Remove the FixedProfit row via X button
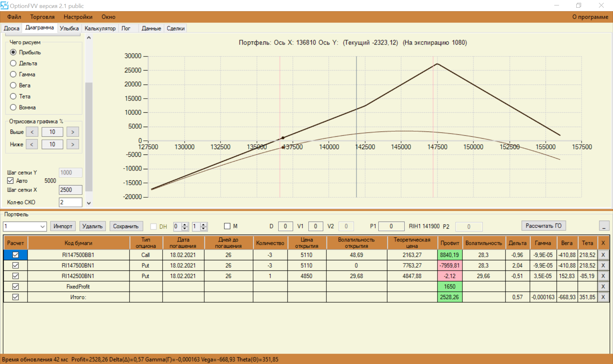The width and height of the screenshot is (613, 364). [603, 286]
